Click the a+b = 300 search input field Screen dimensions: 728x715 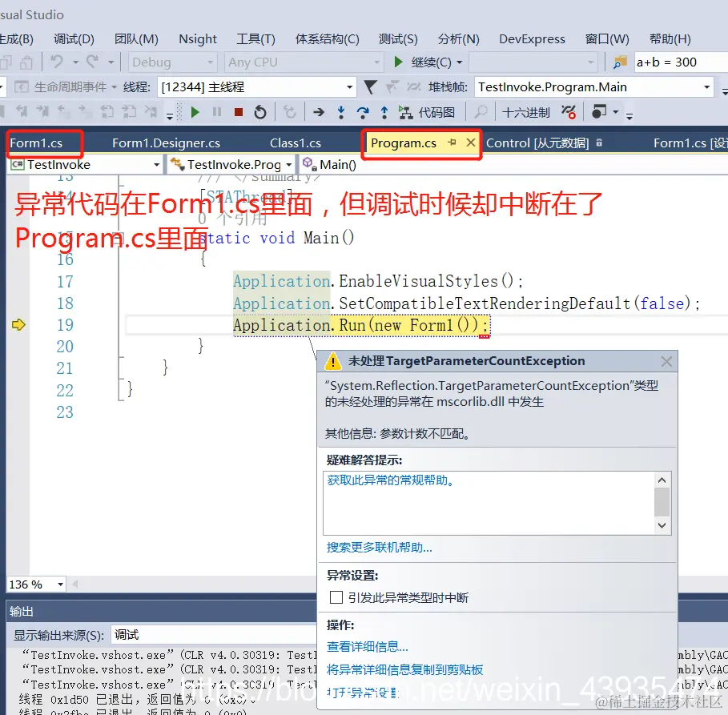[680, 62]
